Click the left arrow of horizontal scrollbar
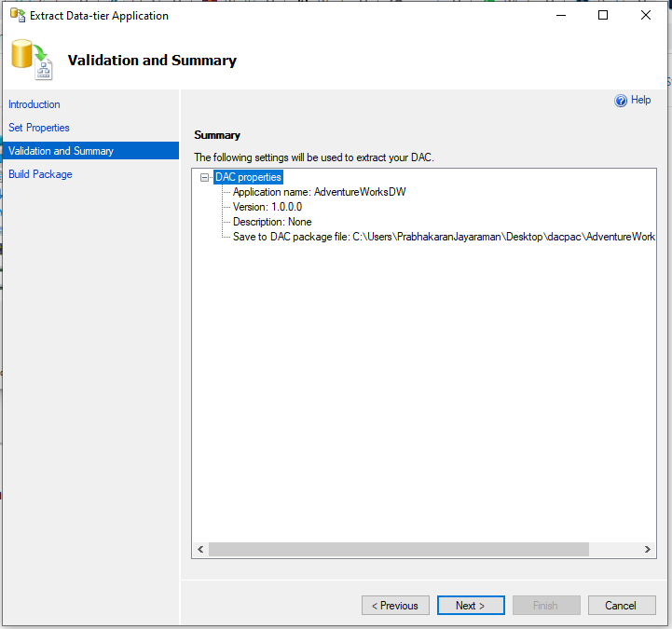This screenshot has height=629, width=672. coord(200,549)
